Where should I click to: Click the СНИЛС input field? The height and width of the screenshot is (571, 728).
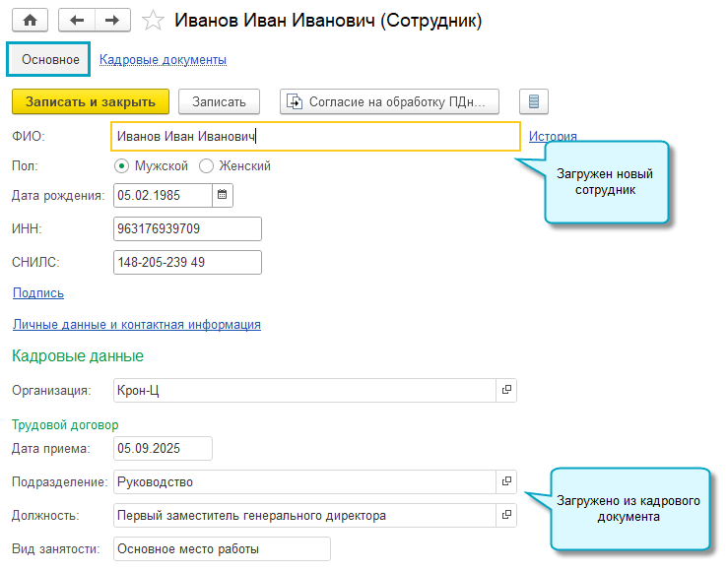click(187, 263)
